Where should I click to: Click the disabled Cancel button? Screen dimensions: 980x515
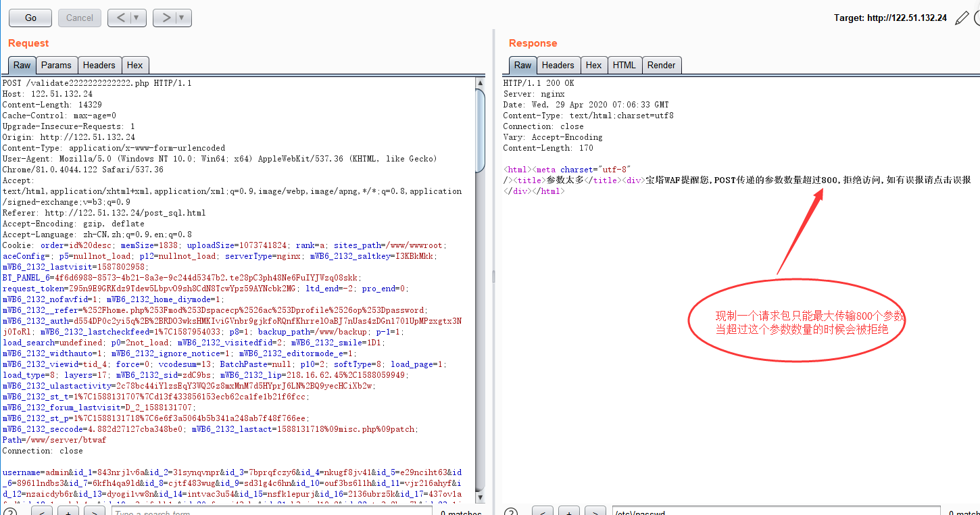[80, 18]
